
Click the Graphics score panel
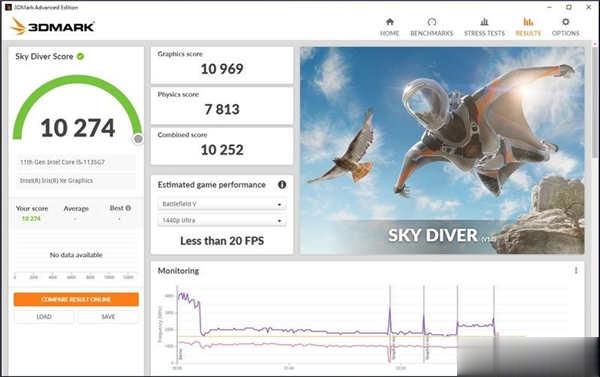point(222,65)
